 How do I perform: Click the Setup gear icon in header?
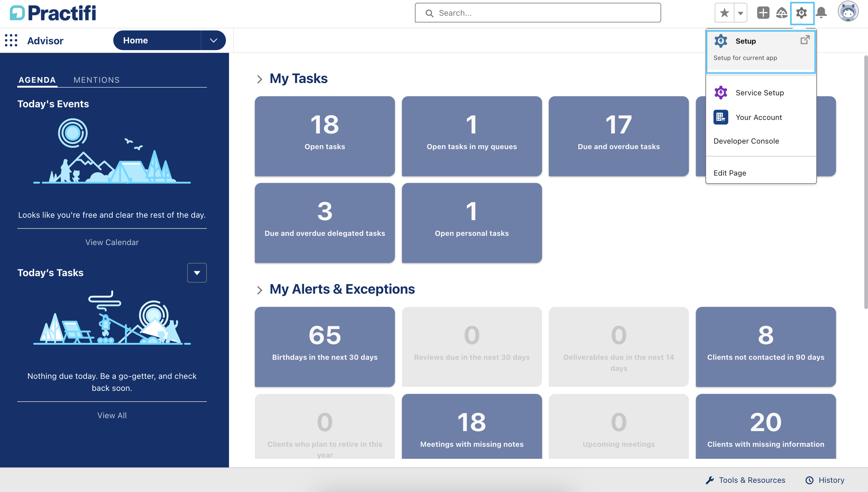[x=802, y=13]
